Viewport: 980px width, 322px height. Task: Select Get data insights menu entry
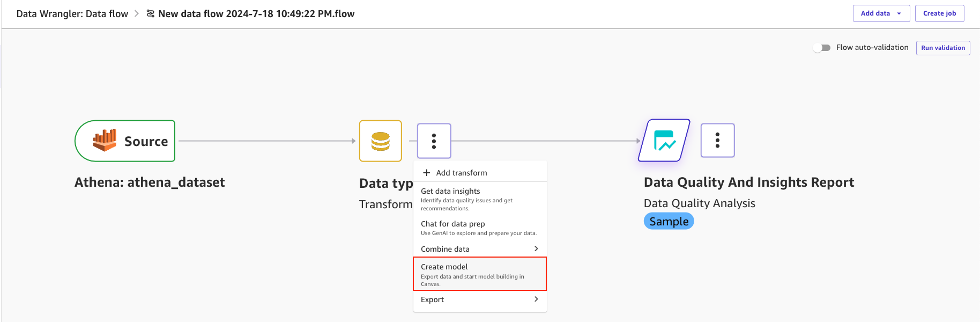tap(480, 199)
